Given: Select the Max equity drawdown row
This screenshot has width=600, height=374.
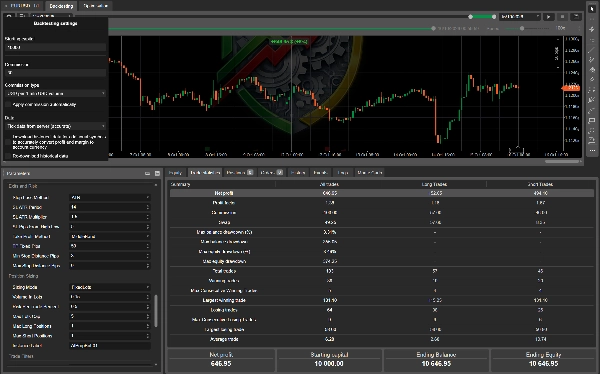Looking at the screenshot, I should click(x=382, y=261).
